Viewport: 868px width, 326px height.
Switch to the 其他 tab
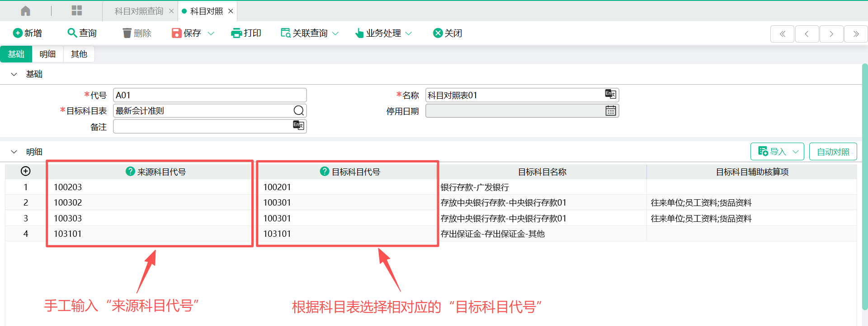79,54
